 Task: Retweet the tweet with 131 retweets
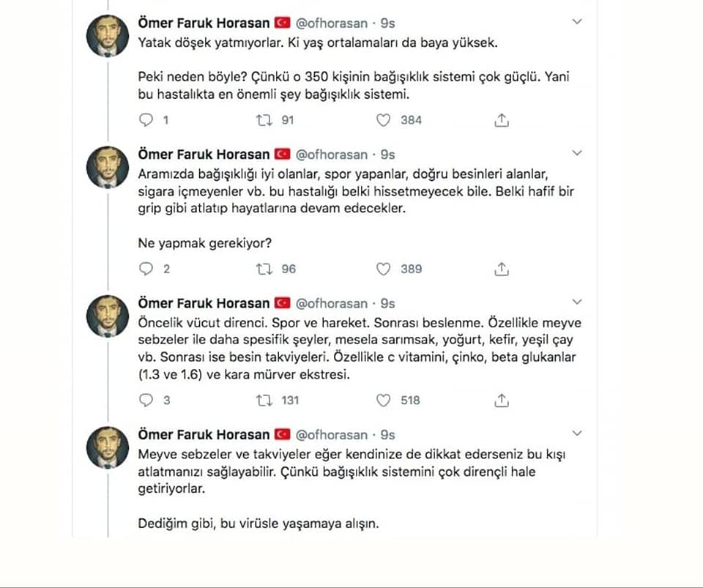(x=264, y=401)
